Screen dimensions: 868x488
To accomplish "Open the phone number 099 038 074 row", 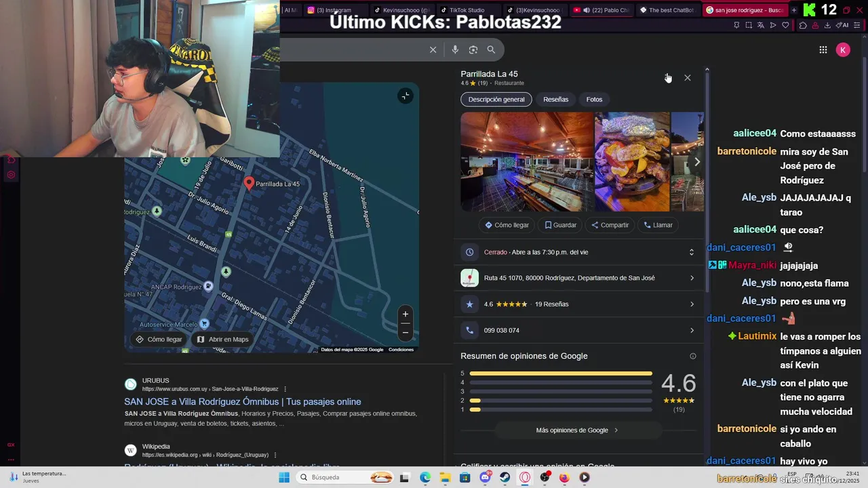I will pos(579,330).
